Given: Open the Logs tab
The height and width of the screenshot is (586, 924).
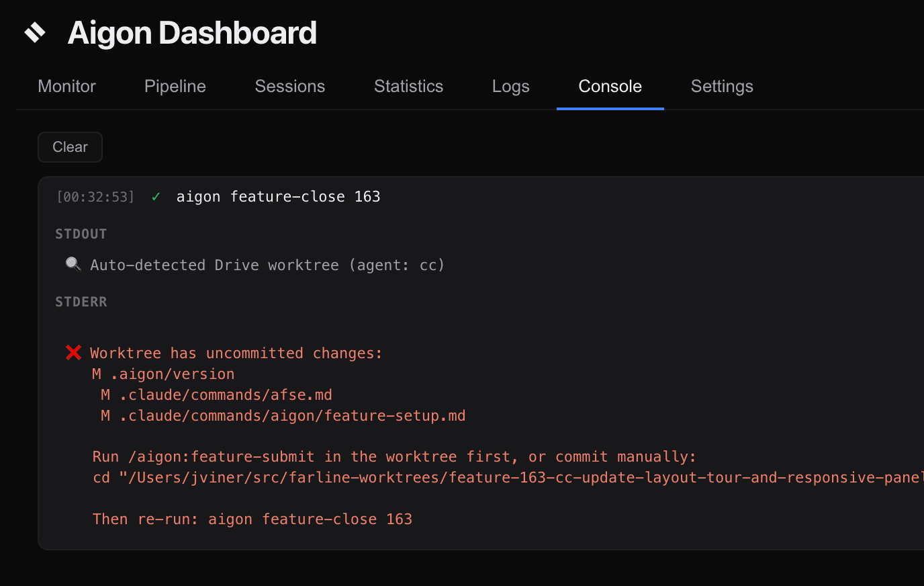Looking at the screenshot, I should pos(510,87).
